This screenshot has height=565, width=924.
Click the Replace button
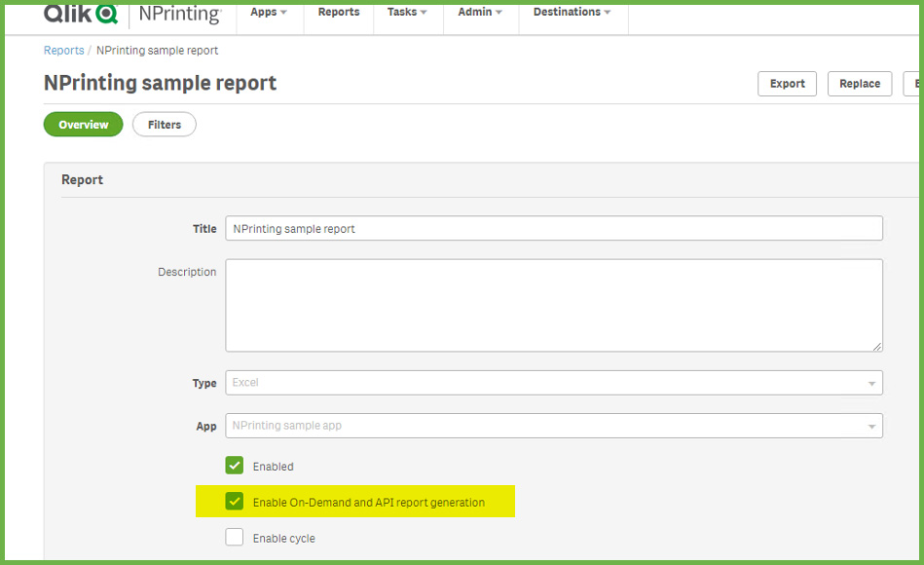click(x=860, y=84)
